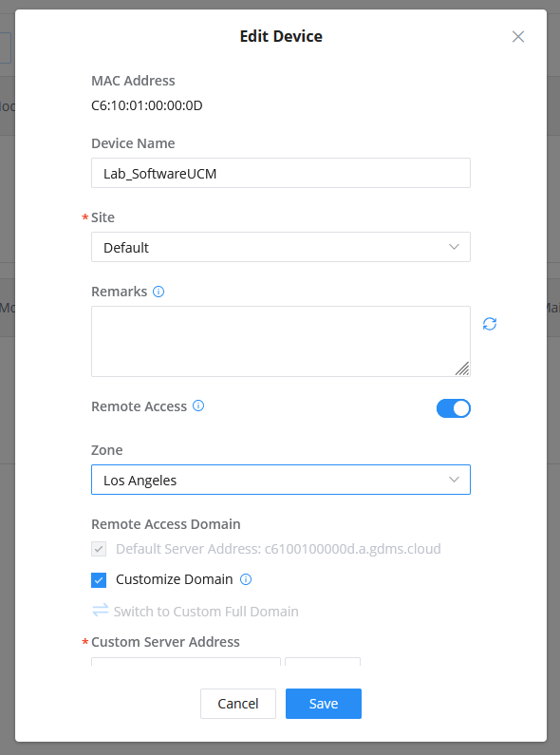Click the resize grip of Remarks textarea
This screenshot has height=755, width=560.
462,368
